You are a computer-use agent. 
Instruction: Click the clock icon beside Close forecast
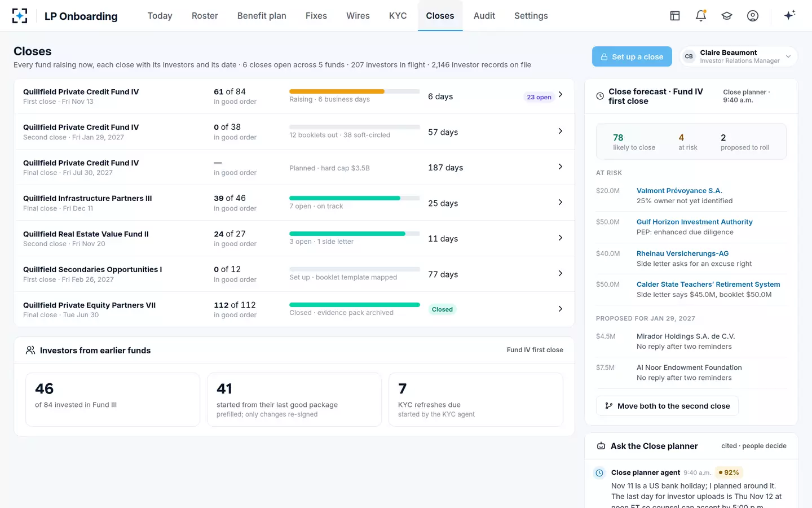coord(600,96)
